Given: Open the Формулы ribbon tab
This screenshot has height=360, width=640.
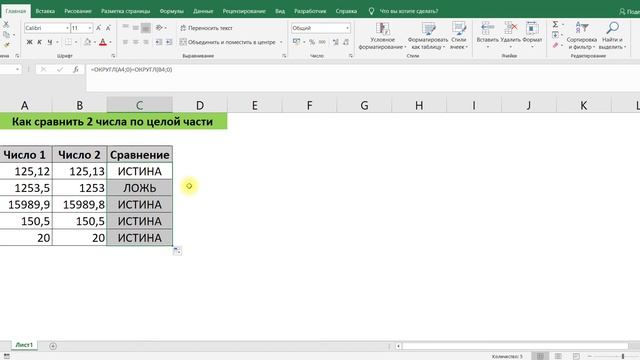Looking at the screenshot, I should pyautogui.click(x=171, y=11).
